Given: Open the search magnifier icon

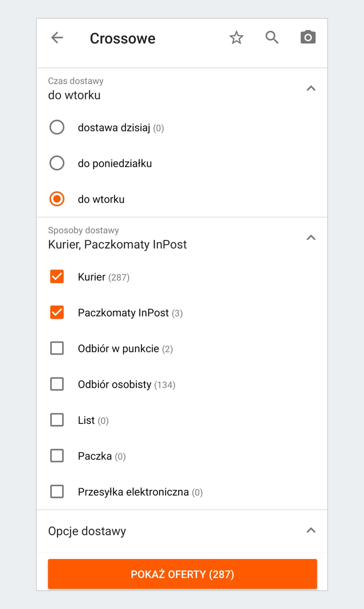Looking at the screenshot, I should 272,37.
